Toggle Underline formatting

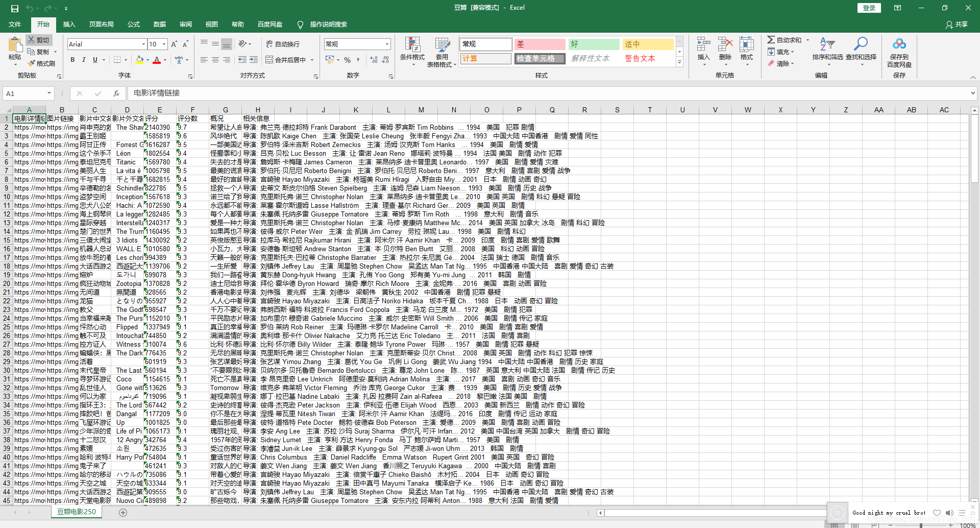pyautogui.click(x=95, y=60)
